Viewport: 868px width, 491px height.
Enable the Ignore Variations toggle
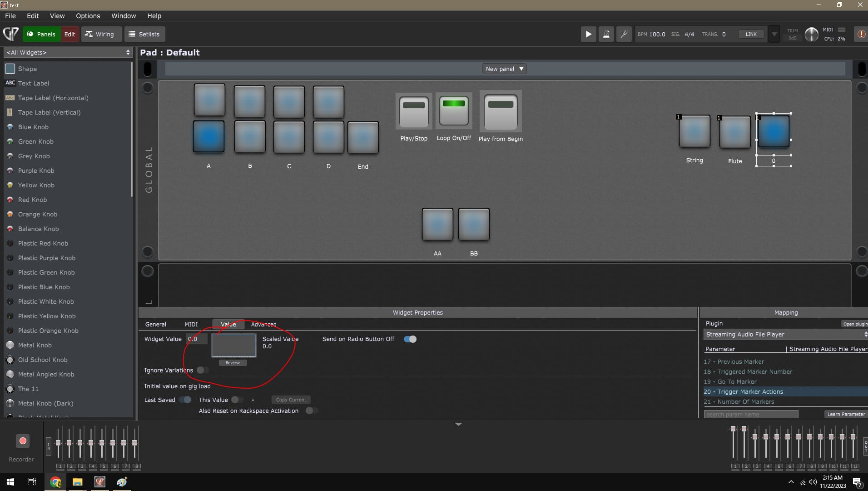[203, 370]
